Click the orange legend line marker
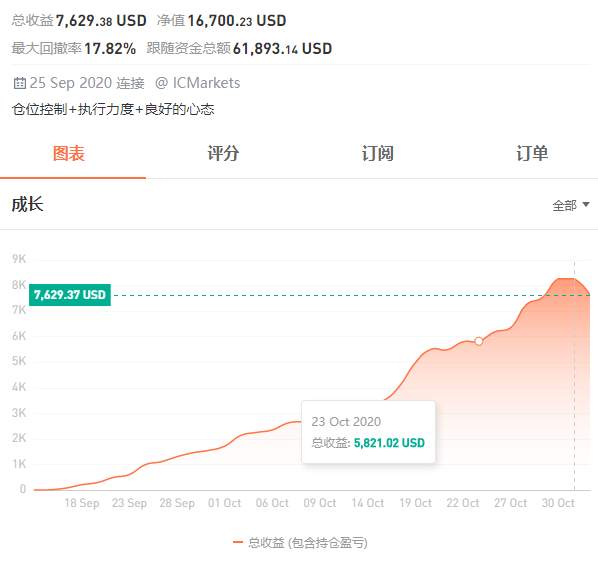The image size is (598, 568). point(238,542)
